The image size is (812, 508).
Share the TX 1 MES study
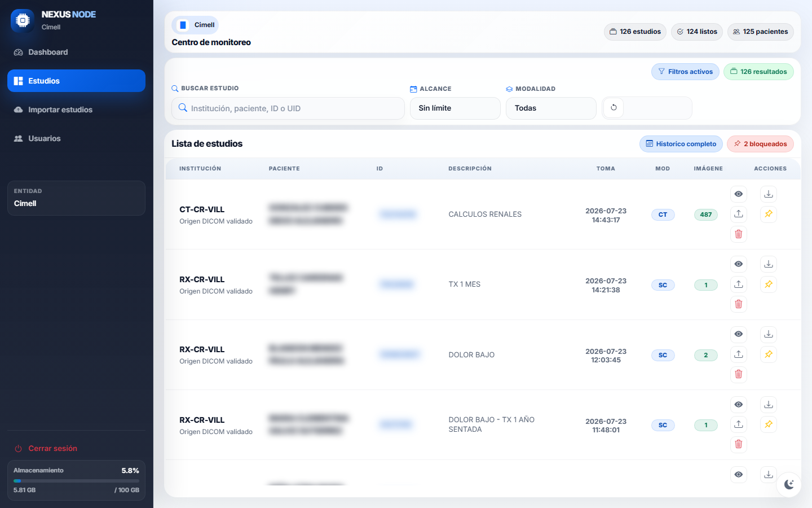click(739, 284)
